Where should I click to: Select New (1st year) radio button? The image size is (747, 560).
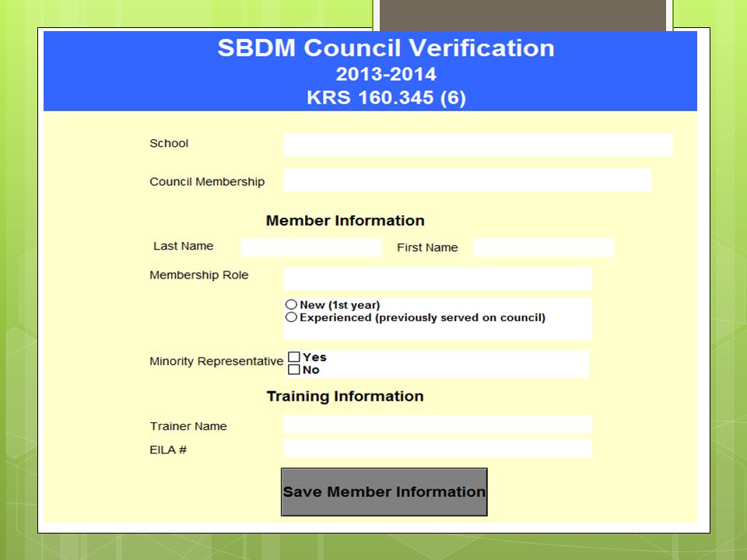point(291,304)
